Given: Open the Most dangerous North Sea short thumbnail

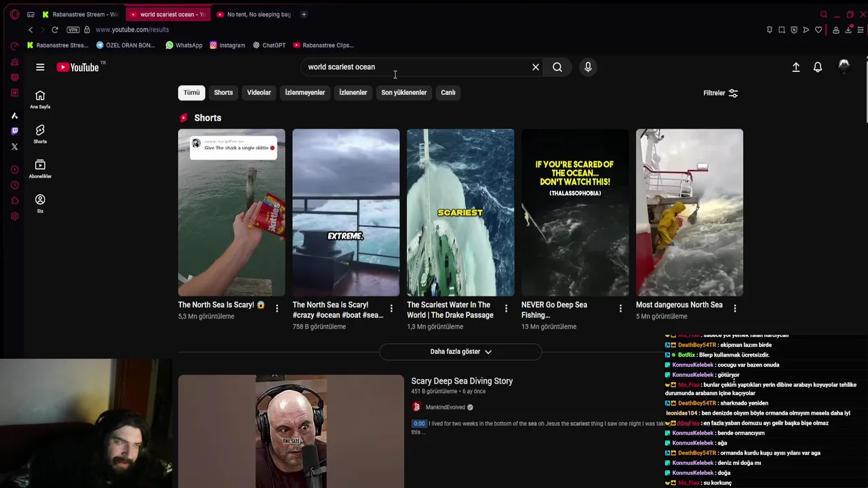Looking at the screenshot, I should [690, 213].
